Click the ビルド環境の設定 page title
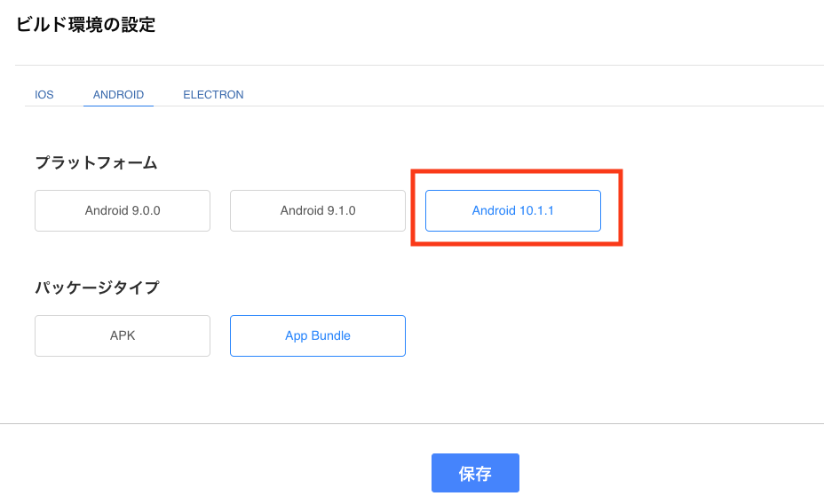 [x=85, y=25]
